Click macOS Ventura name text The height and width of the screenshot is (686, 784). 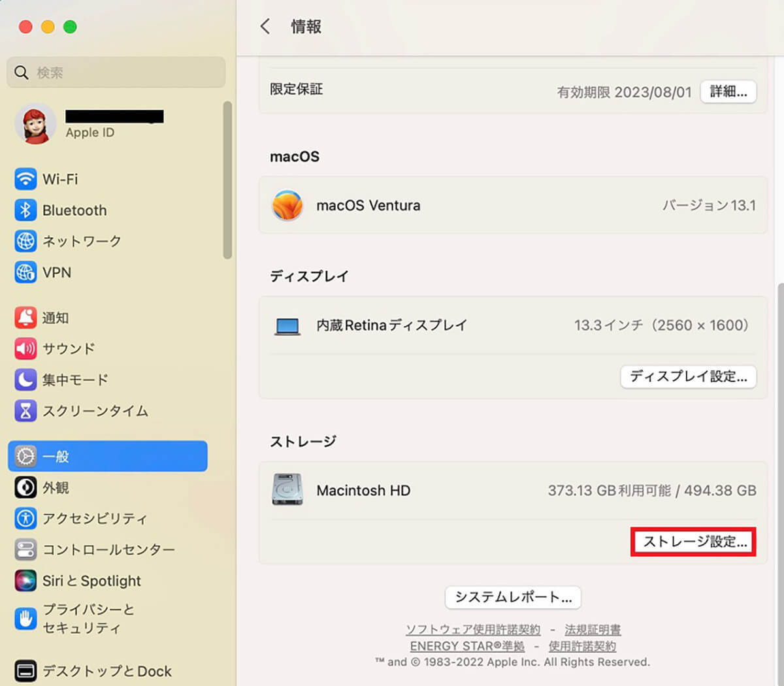(368, 205)
